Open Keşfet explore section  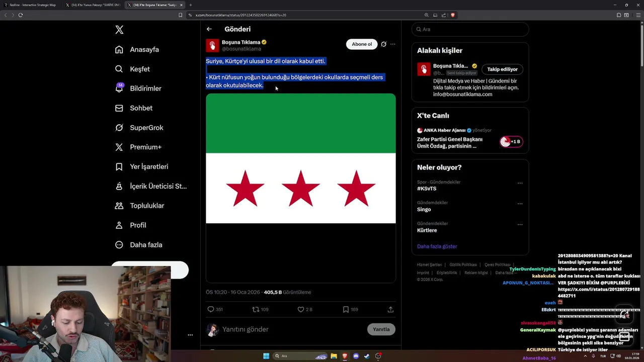click(132, 69)
